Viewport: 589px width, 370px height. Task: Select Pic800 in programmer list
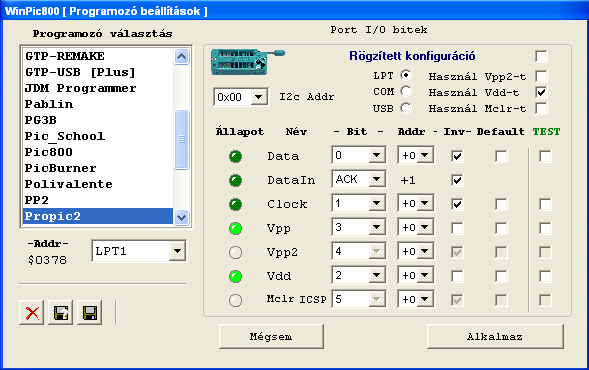point(98,152)
